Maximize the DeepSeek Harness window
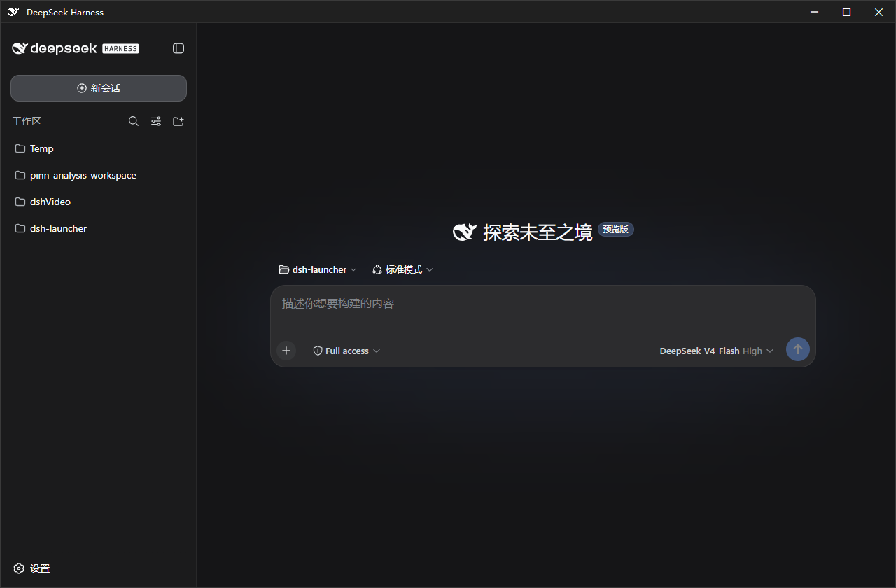Viewport: 896px width, 588px height. (846, 12)
